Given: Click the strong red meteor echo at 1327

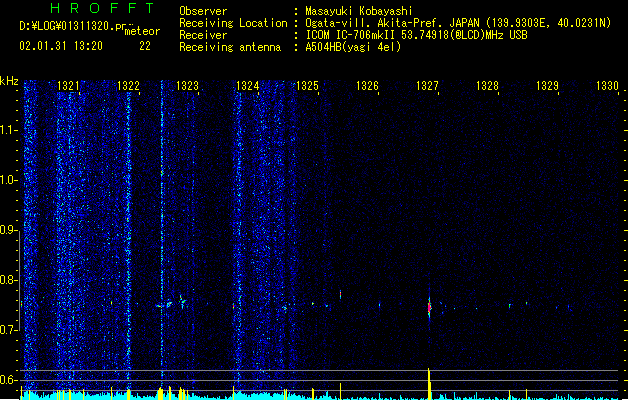Looking at the screenshot, I should [x=429, y=307].
